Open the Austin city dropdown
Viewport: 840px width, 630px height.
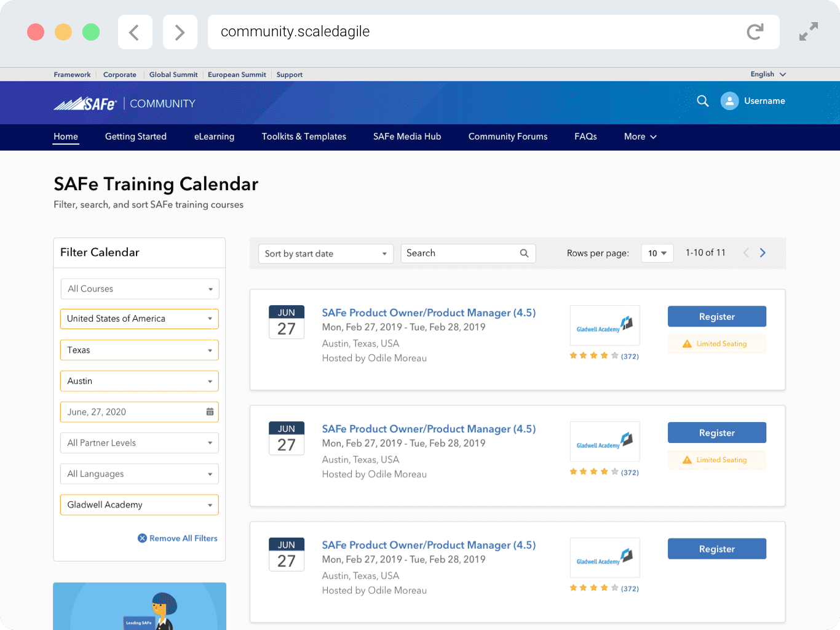click(140, 381)
